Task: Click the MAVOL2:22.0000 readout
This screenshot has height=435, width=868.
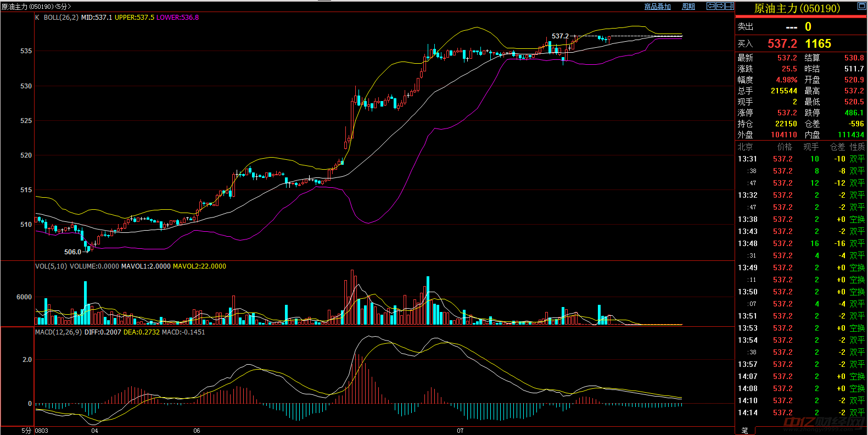Action: pyautogui.click(x=199, y=266)
